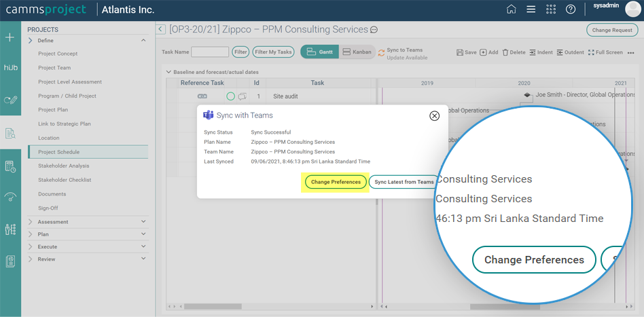Open the hamburger menu icon
This screenshot has height=317, width=644.
point(531,9)
